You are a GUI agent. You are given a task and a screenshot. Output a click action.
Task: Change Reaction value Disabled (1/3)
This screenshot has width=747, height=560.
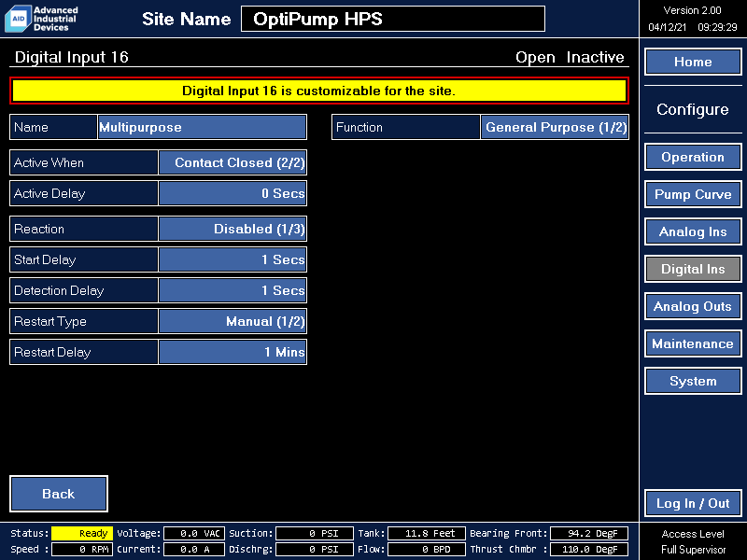[x=233, y=229]
